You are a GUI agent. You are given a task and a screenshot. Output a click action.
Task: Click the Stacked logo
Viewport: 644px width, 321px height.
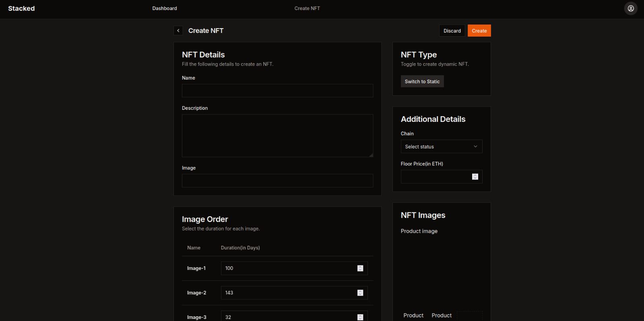click(21, 8)
